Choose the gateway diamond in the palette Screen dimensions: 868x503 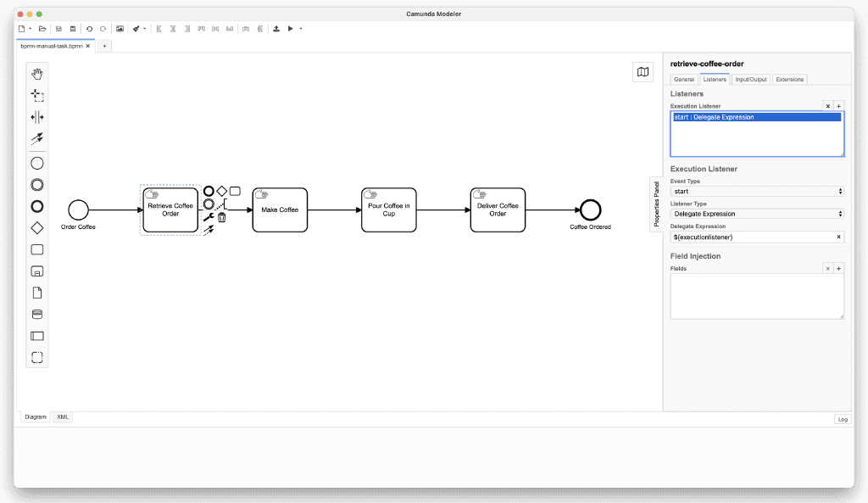point(37,227)
